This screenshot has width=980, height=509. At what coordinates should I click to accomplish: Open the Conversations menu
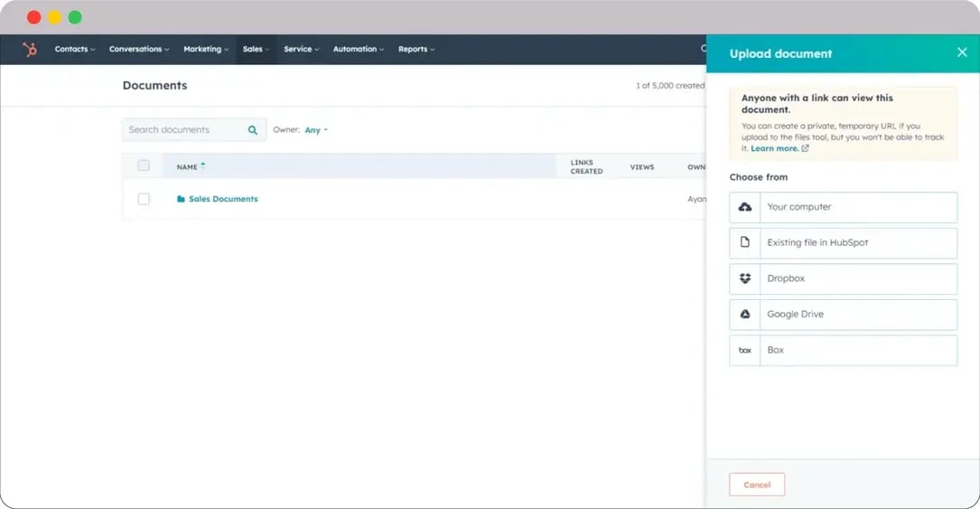coord(139,49)
